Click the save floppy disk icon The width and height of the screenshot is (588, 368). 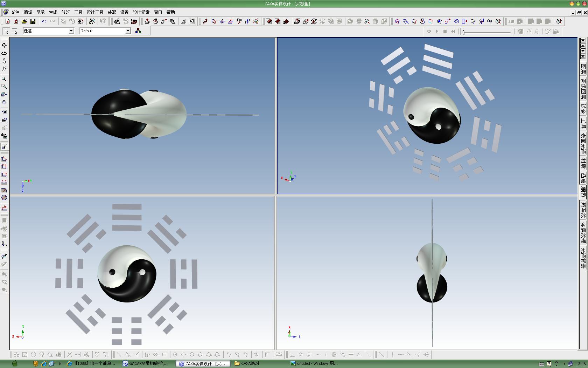33,21
